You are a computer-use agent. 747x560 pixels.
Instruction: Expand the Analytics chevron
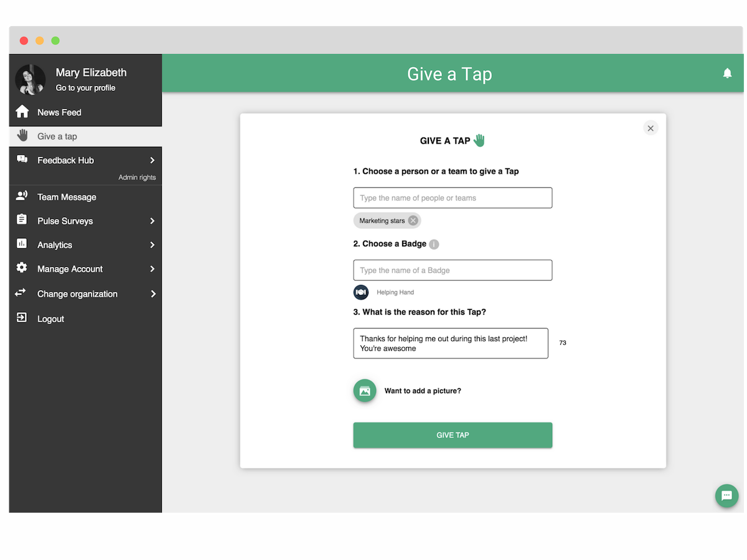(152, 245)
